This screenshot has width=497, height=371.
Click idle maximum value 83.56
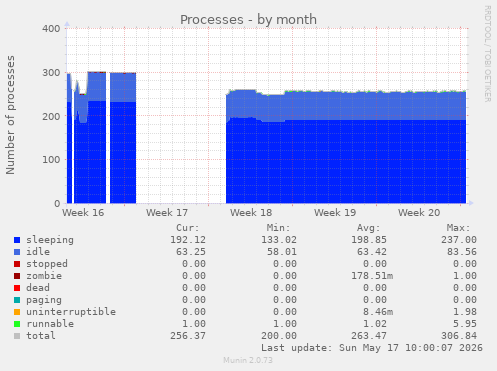click(462, 252)
